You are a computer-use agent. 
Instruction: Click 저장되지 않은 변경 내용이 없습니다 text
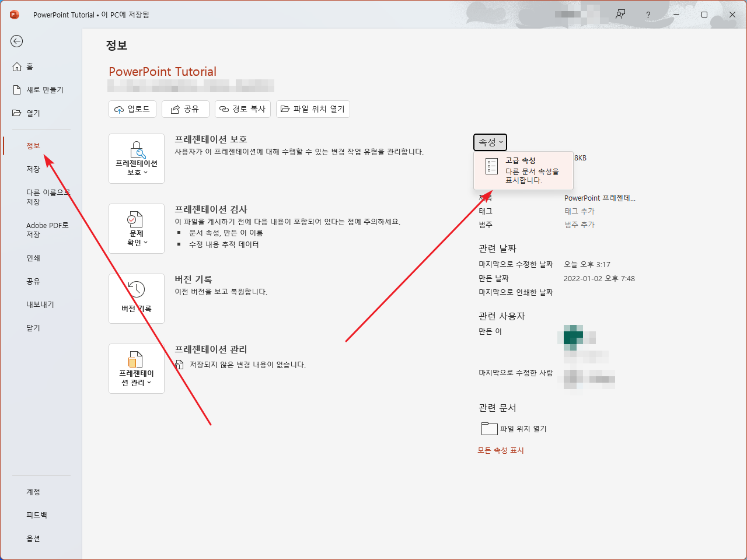click(247, 365)
